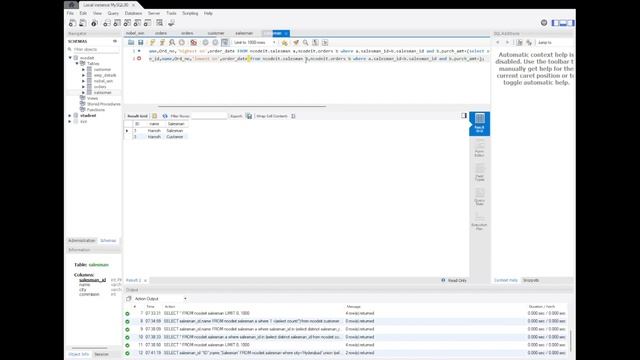Open the Execution Plan view
Image resolution: width=640 pixels, height=360 pixels.
pyautogui.click(x=480, y=222)
